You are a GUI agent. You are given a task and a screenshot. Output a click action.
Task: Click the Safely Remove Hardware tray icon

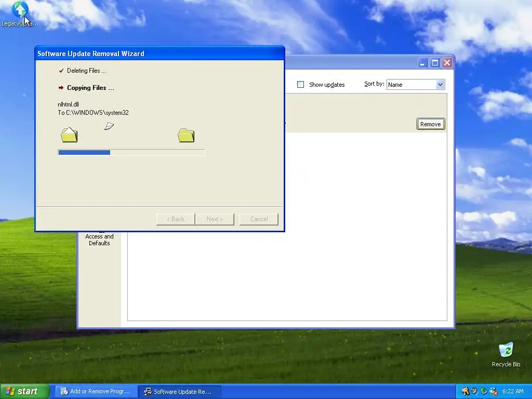tap(484, 391)
